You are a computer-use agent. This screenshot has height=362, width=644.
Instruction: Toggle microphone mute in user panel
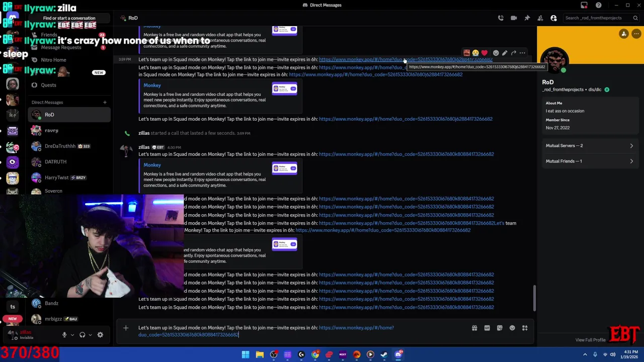pos(64,335)
